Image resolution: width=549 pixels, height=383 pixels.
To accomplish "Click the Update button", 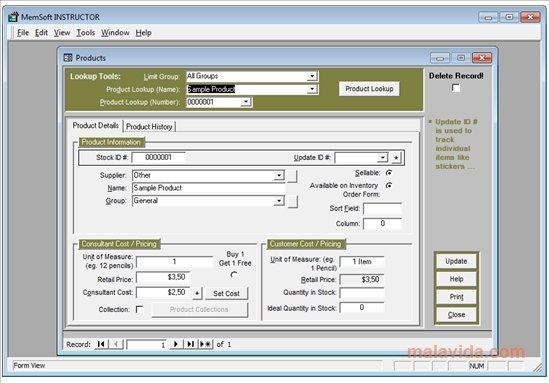I will (x=456, y=261).
